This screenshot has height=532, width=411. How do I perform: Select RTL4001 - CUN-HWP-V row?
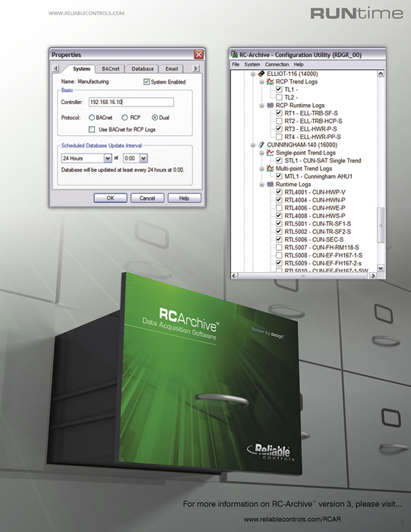coord(315,192)
